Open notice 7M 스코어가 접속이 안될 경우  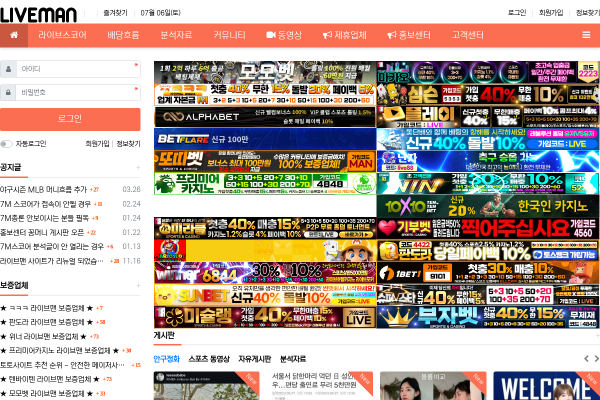(46, 204)
